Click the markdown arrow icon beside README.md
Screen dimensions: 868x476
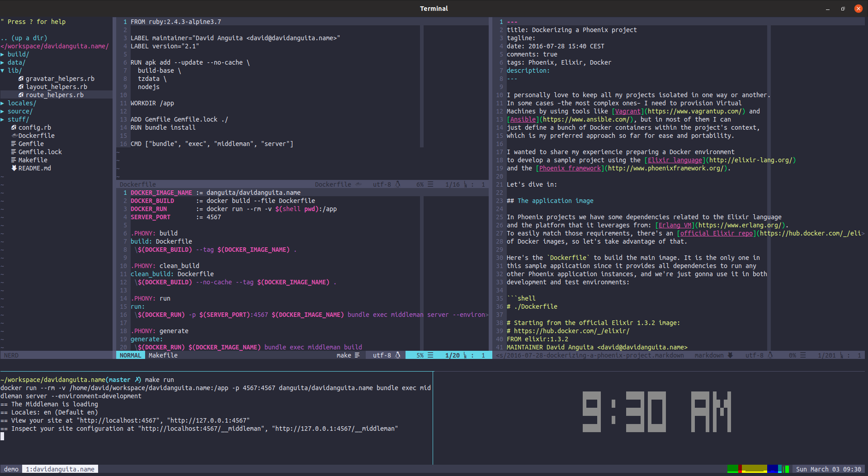[x=14, y=168]
